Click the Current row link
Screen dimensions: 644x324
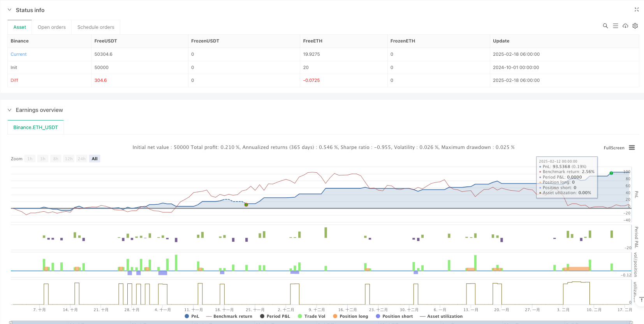tap(19, 54)
